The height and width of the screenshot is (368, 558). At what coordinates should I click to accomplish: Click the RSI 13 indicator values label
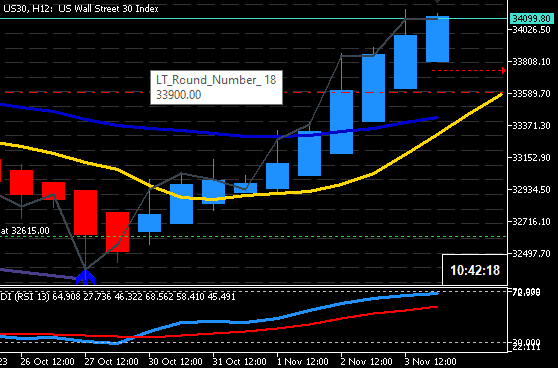click(118, 296)
